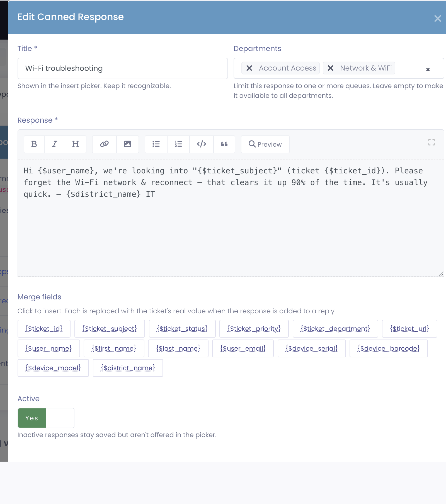Insert the {$device_barcode} merge field

(x=389, y=348)
